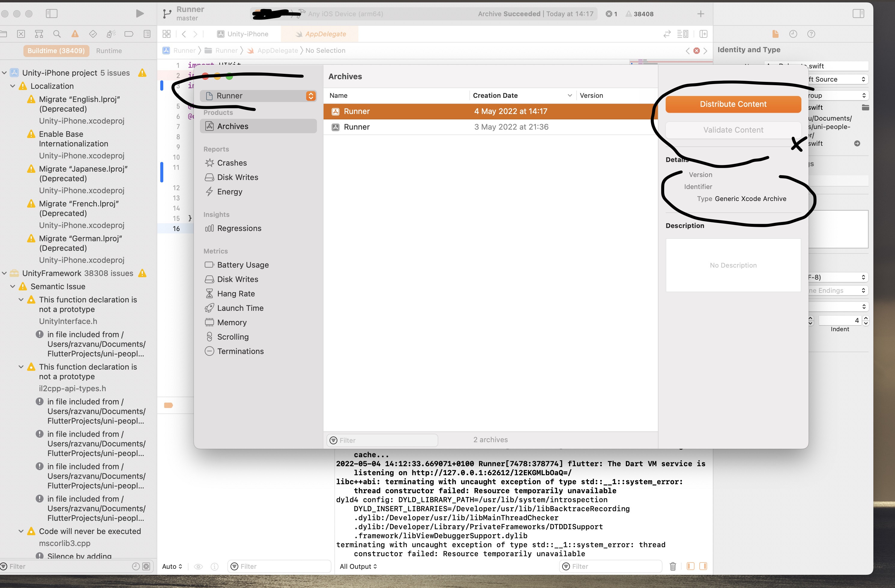This screenshot has width=895, height=588.
Task: Select Migrate "English.lproj" (Deprecated) issue
Action: tap(79, 104)
